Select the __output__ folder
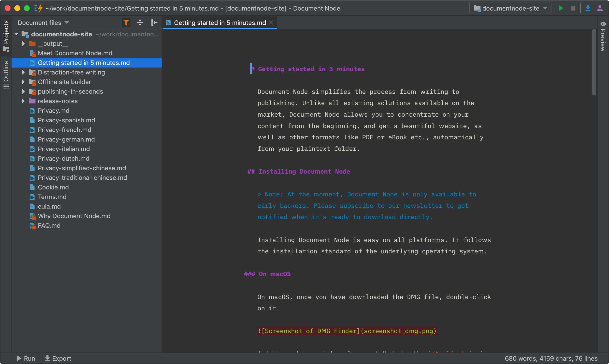 [87, 44]
